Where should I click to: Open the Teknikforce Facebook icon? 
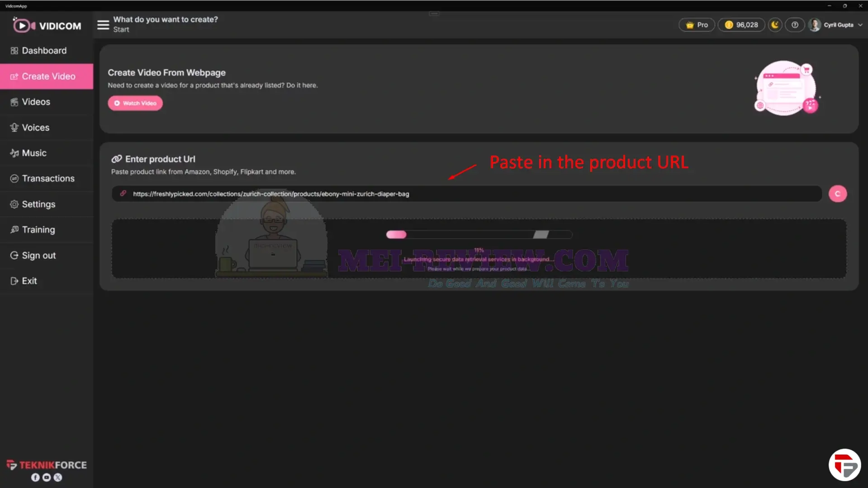point(35,478)
